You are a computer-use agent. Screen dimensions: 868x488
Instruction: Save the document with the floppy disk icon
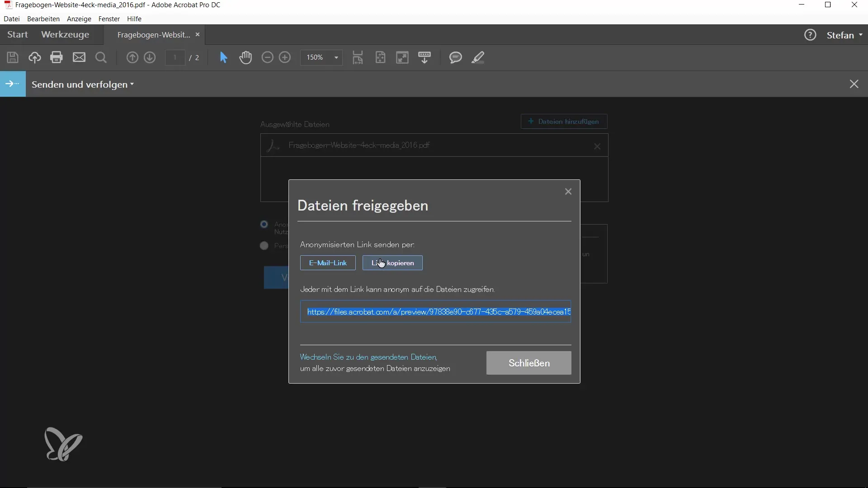click(x=13, y=57)
